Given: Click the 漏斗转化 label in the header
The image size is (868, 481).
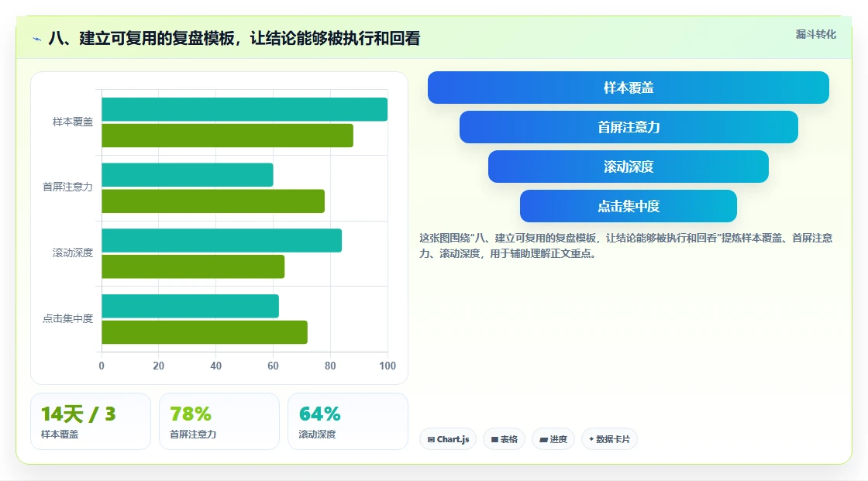Looking at the screenshot, I should [815, 34].
